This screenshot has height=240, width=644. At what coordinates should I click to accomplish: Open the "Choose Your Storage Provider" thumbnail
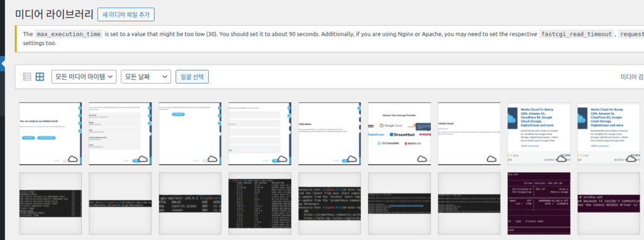coord(399,134)
